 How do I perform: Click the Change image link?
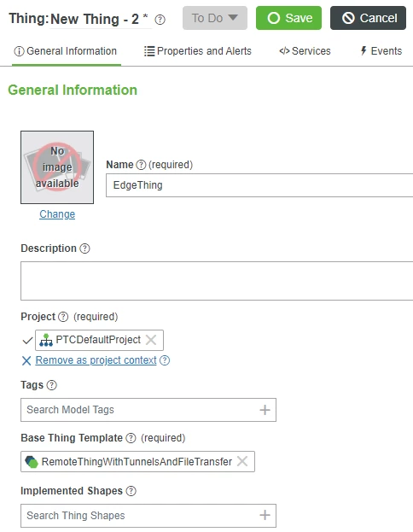[57, 214]
